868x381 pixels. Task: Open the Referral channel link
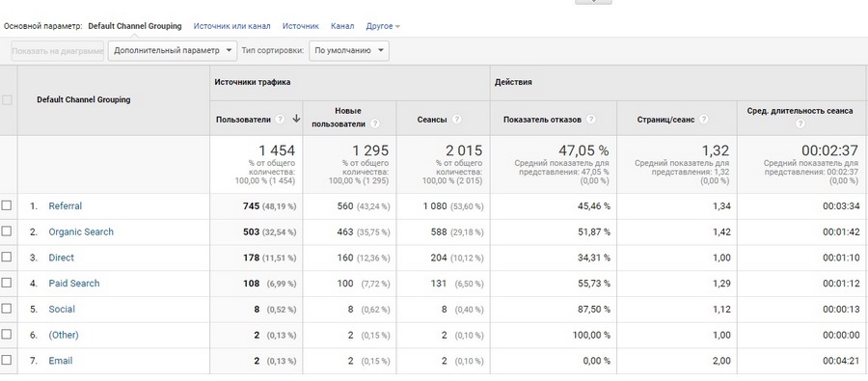point(66,206)
